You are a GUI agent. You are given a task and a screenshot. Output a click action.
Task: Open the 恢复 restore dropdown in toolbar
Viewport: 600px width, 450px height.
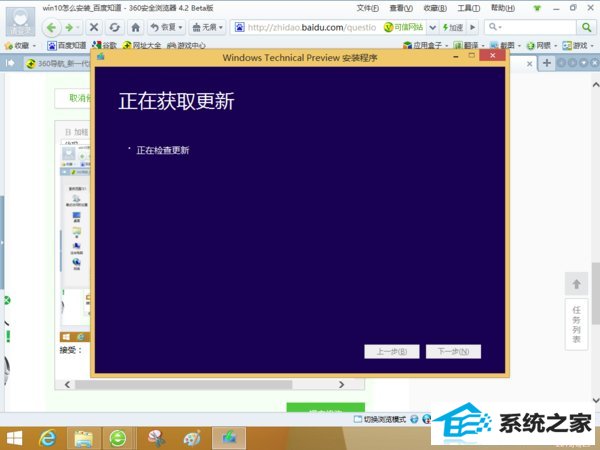166,27
